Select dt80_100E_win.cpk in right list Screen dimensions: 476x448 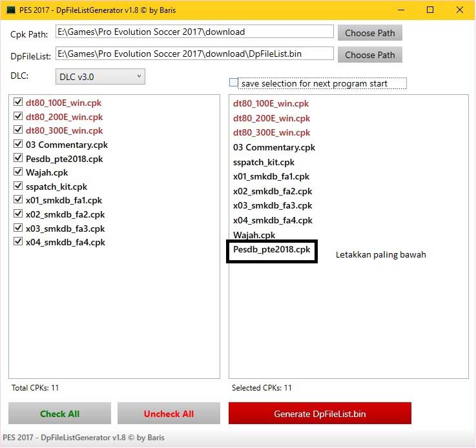point(271,104)
